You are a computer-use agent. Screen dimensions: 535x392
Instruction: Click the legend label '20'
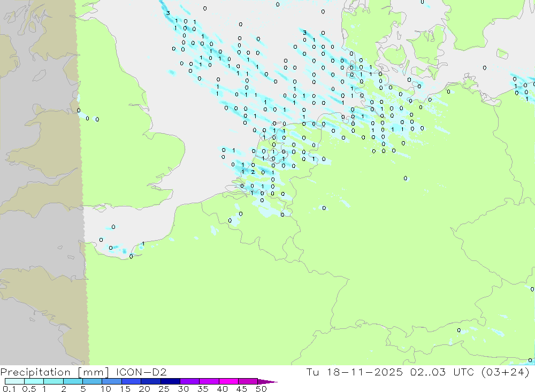(144, 389)
